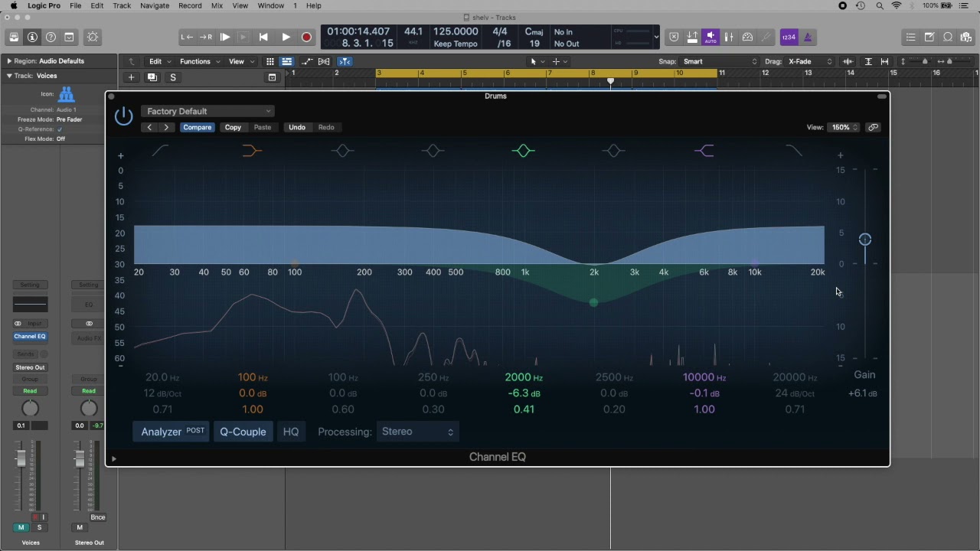
Task: Toggle Auto input monitoring speaker button
Action: coord(710,37)
